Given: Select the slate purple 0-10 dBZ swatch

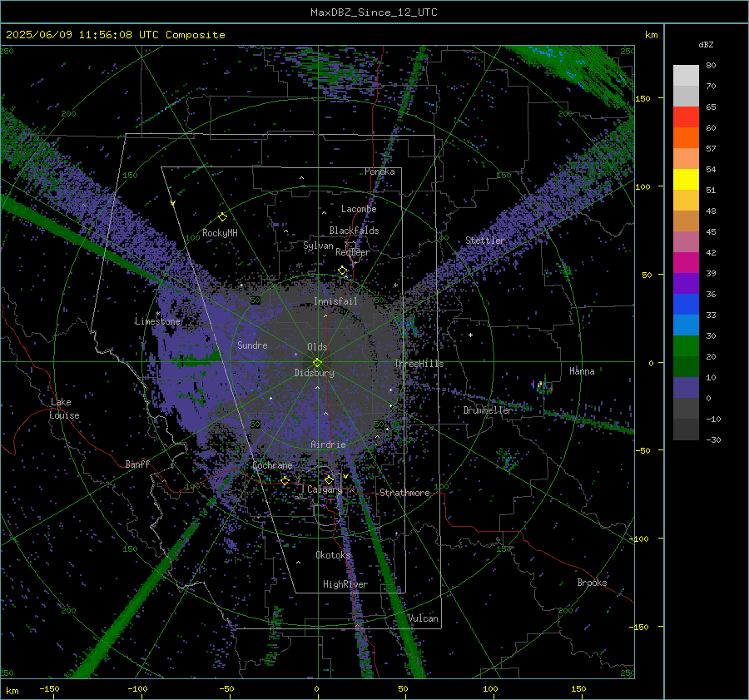Looking at the screenshot, I should (686, 388).
